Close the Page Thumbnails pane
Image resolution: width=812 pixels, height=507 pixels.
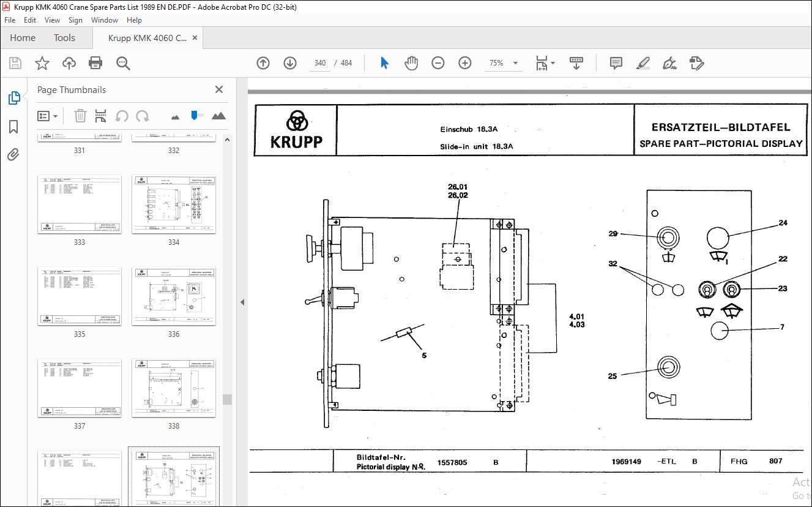(219, 90)
